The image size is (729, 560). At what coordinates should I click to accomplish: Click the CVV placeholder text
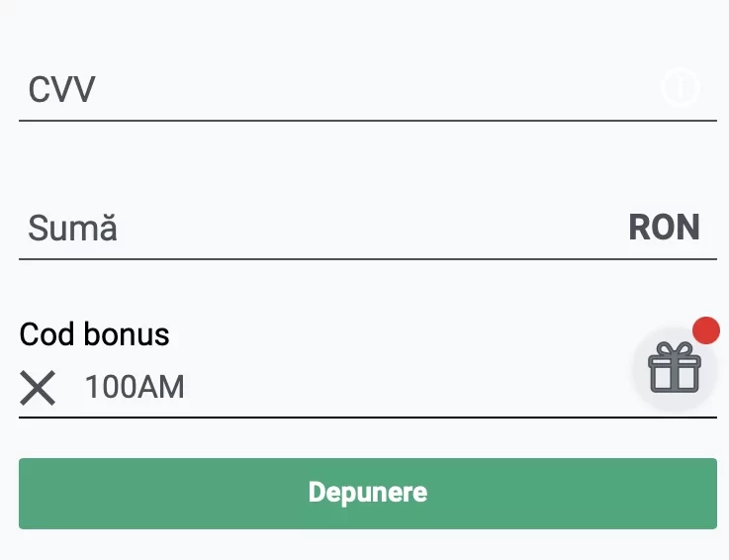[62, 89]
